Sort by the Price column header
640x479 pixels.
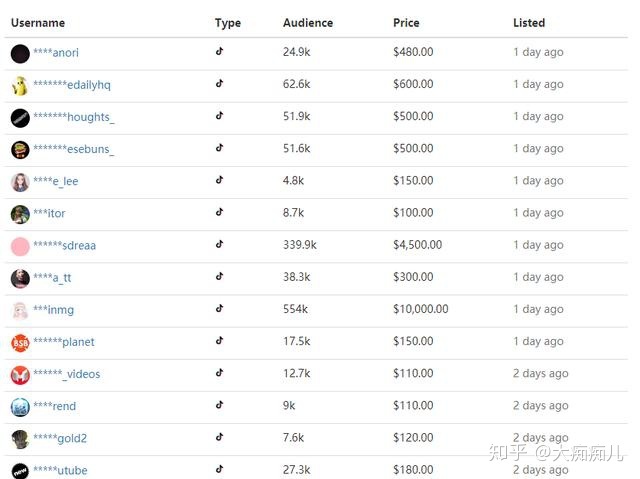click(406, 23)
